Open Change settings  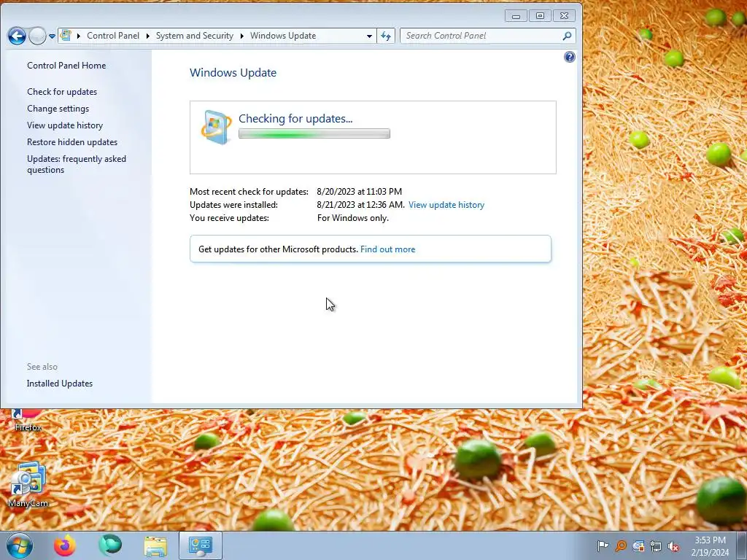(58, 109)
